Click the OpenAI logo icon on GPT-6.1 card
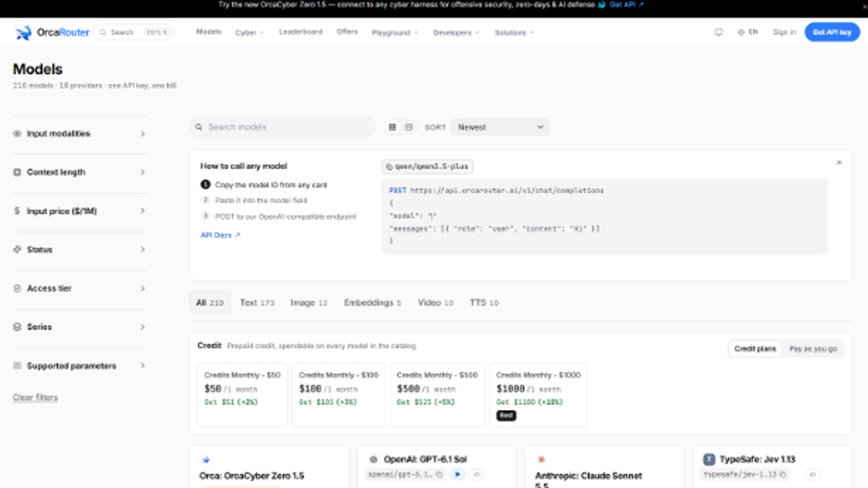This screenshot has width=868, height=488. tap(374, 459)
